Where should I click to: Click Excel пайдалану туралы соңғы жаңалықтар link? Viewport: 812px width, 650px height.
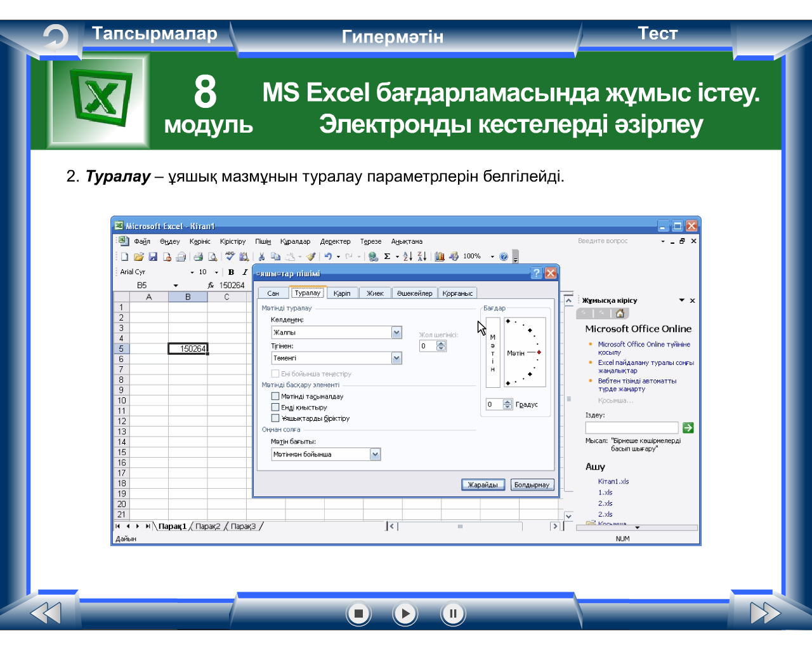[x=646, y=366]
